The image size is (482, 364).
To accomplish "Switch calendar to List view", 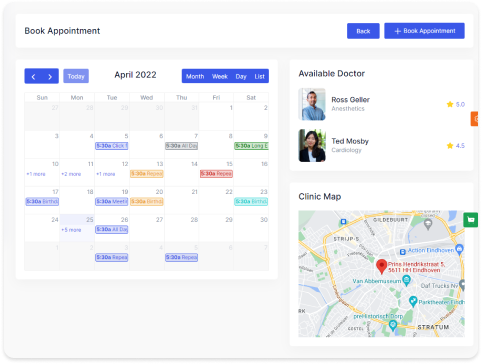I will 259,76.
